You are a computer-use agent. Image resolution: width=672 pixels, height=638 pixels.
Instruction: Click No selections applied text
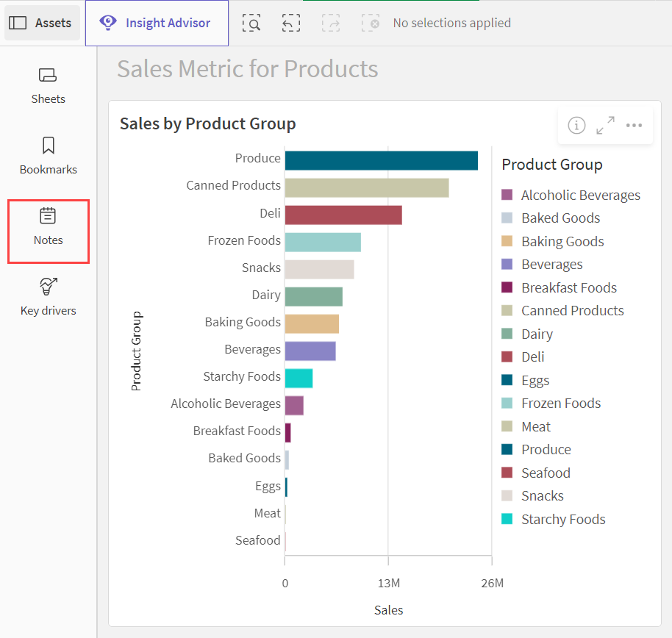point(451,23)
